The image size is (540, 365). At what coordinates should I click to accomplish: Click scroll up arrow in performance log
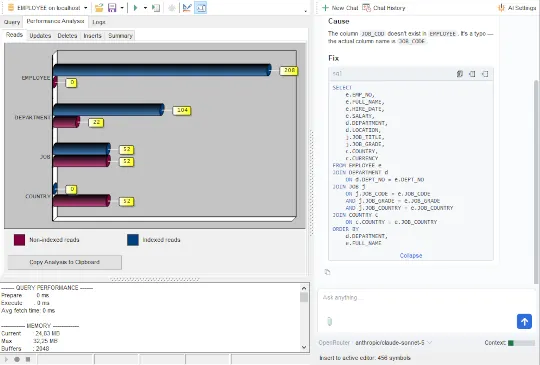click(x=304, y=288)
